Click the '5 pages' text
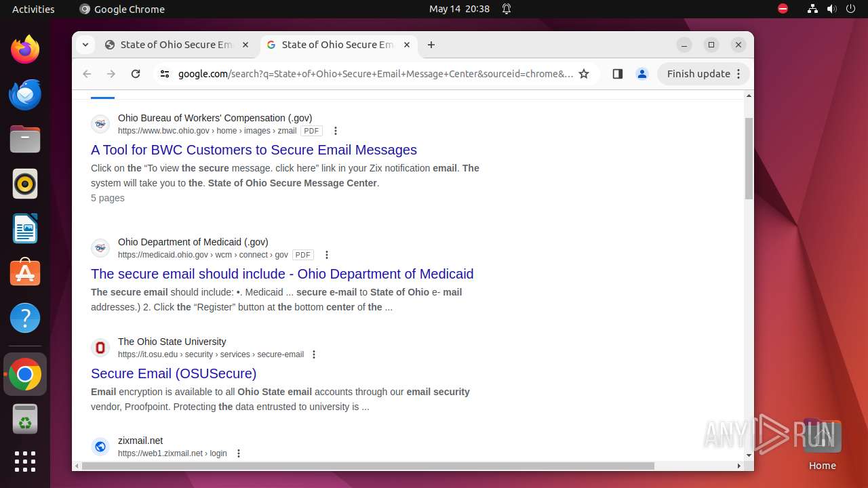 (108, 198)
